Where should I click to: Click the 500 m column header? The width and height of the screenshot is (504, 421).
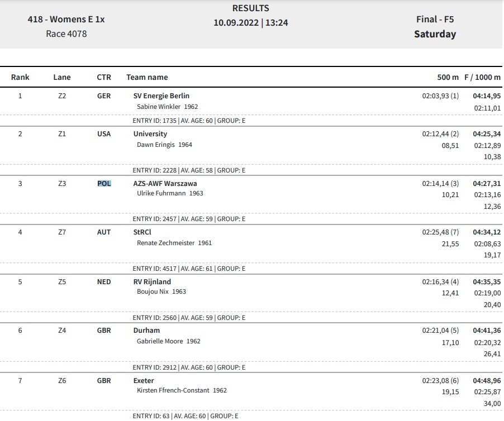[448, 77]
